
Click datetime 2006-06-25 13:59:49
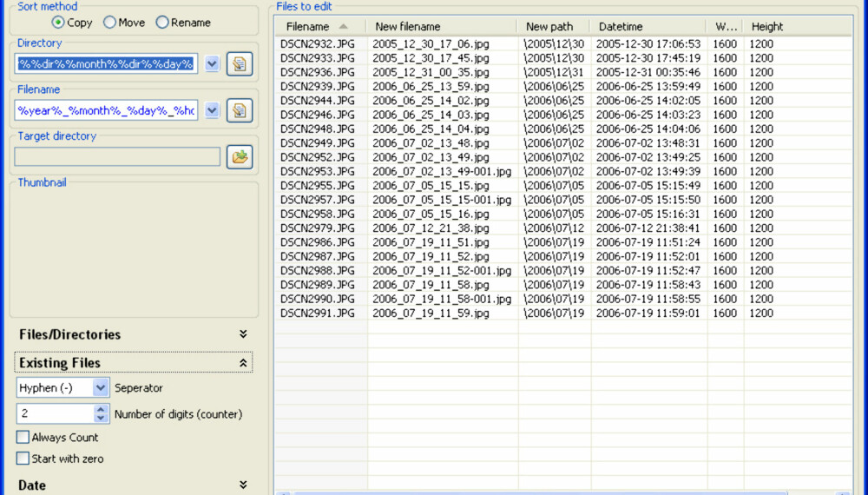[648, 86]
